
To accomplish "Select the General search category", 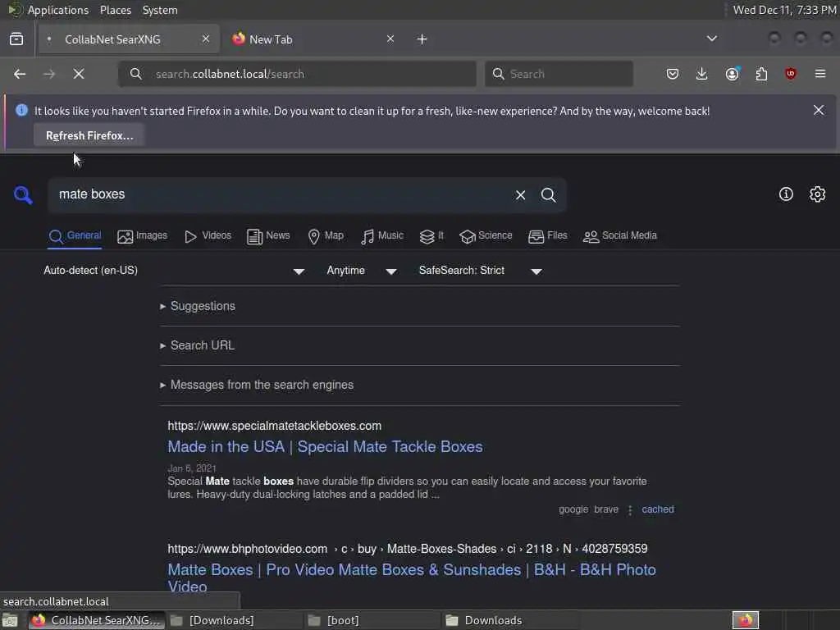I will pyautogui.click(x=75, y=235).
